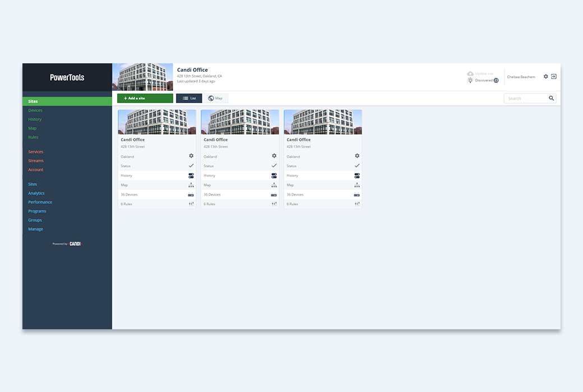Click History toggle icon on third site card
This screenshot has height=392, width=583.
357,175
